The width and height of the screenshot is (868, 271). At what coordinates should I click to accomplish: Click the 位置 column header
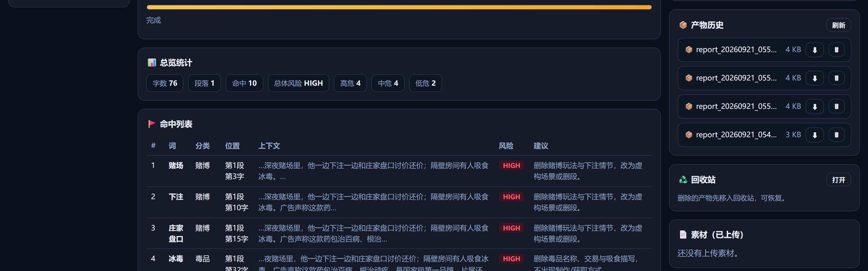click(x=233, y=146)
